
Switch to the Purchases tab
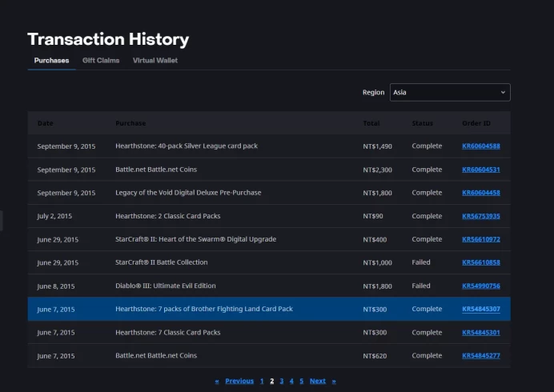(x=51, y=60)
